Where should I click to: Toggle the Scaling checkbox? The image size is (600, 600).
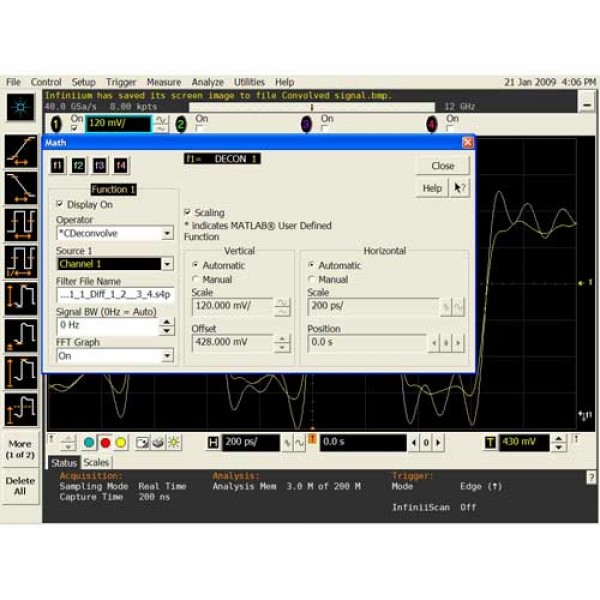(188, 212)
